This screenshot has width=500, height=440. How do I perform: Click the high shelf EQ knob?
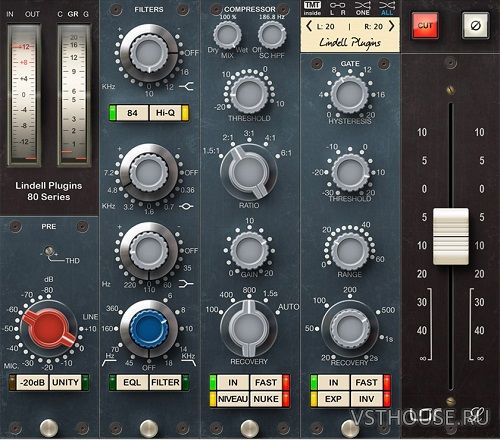[149, 53]
